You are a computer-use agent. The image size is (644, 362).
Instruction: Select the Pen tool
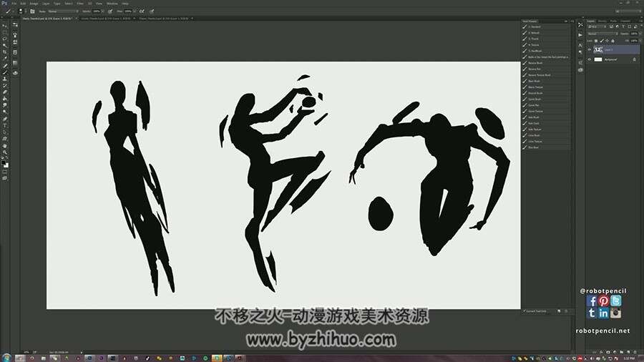(5, 118)
